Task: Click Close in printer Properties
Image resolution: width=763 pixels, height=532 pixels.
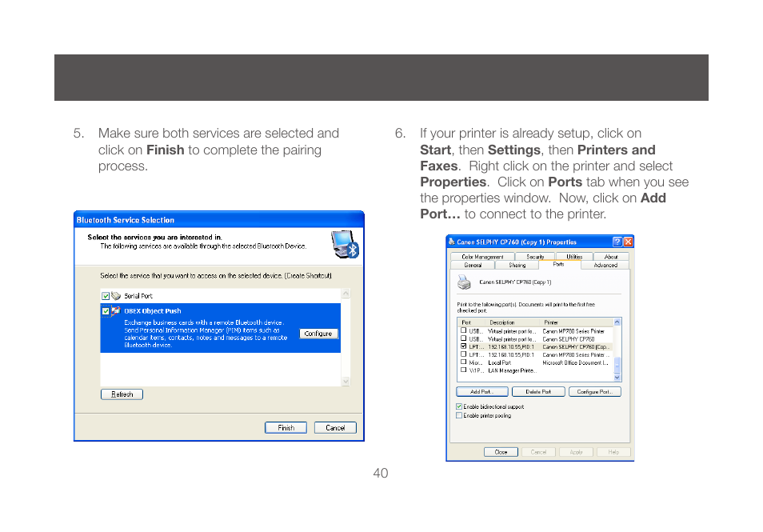Action: pyautogui.click(x=501, y=452)
